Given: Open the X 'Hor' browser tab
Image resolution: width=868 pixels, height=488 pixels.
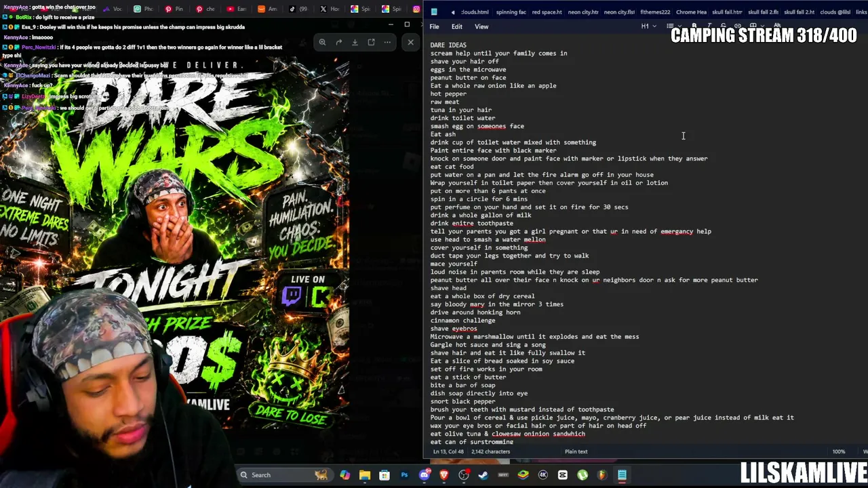Looking at the screenshot, I should (x=329, y=9).
